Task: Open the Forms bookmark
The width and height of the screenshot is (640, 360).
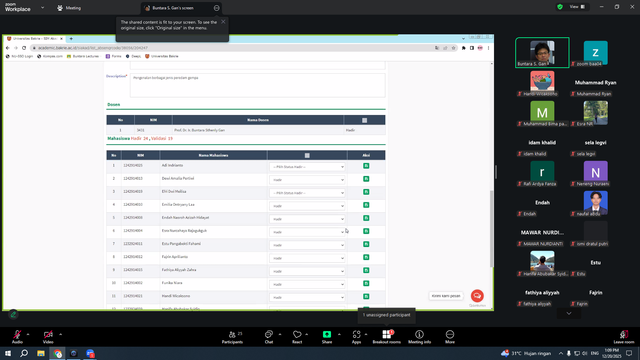Action: coord(113,56)
